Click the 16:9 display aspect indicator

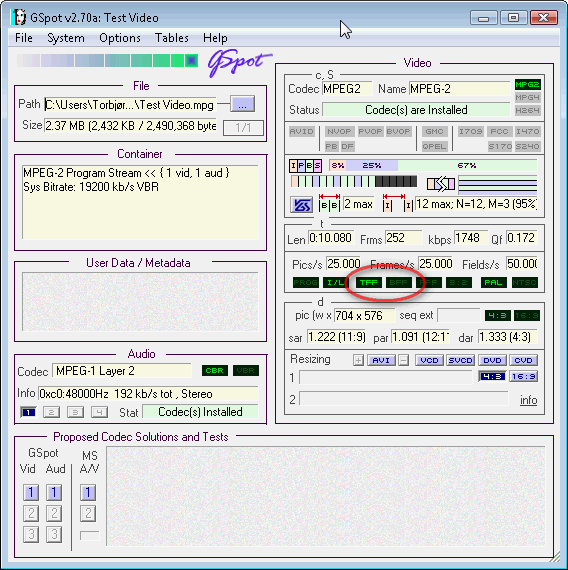click(x=527, y=316)
